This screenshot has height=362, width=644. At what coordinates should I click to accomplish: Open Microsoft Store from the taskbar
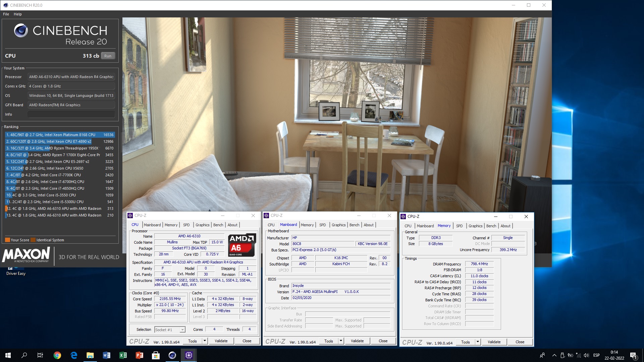pos(156,355)
